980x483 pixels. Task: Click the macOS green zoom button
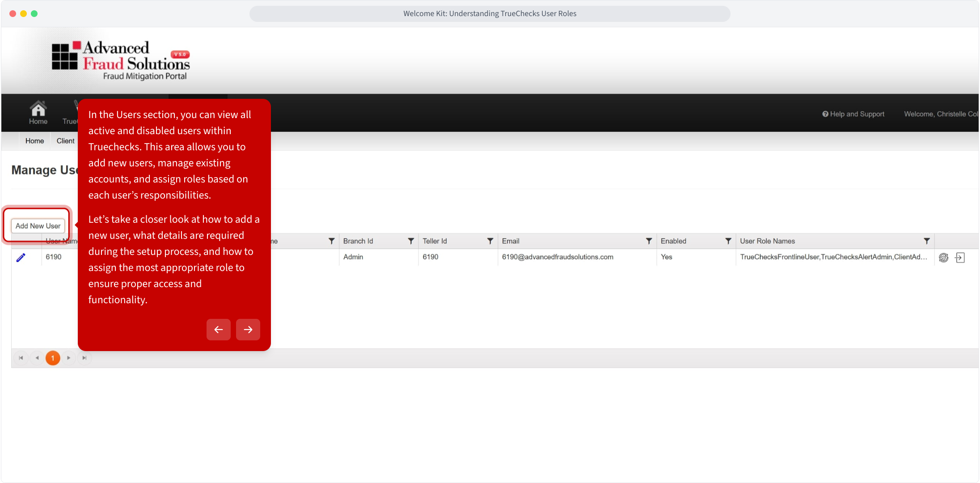coord(34,13)
